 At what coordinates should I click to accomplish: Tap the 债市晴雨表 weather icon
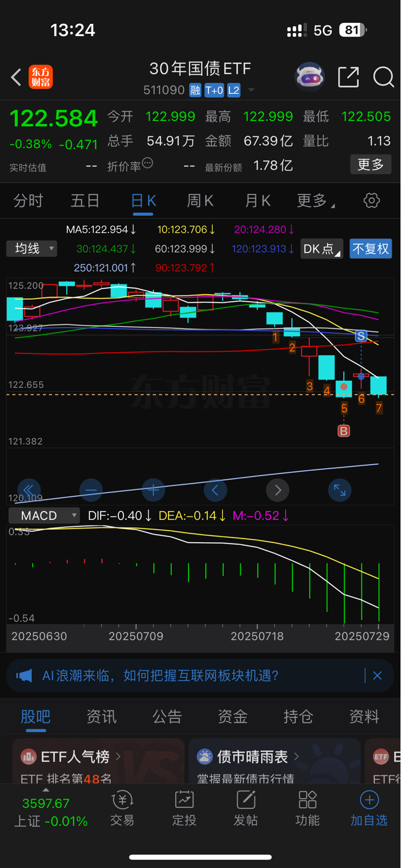click(x=204, y=756)
